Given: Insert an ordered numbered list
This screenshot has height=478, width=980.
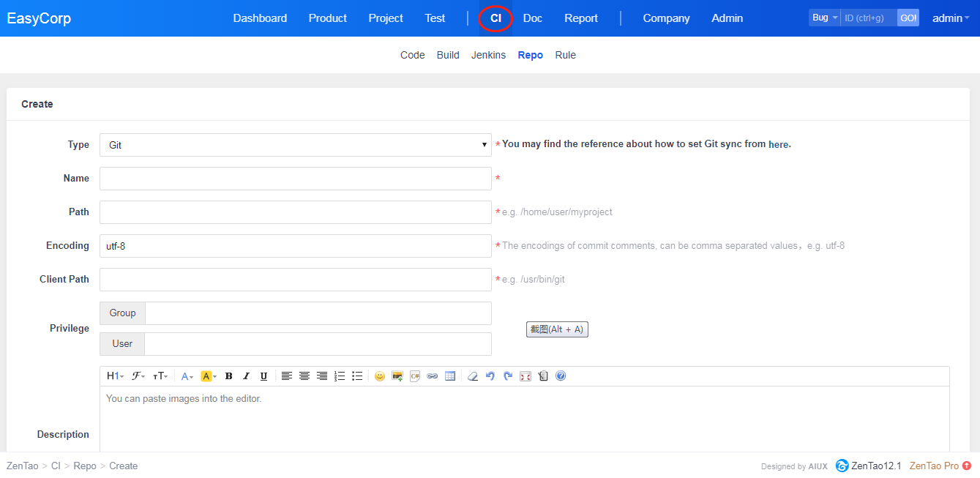Looking at the screenshot, I should (340, 376).
